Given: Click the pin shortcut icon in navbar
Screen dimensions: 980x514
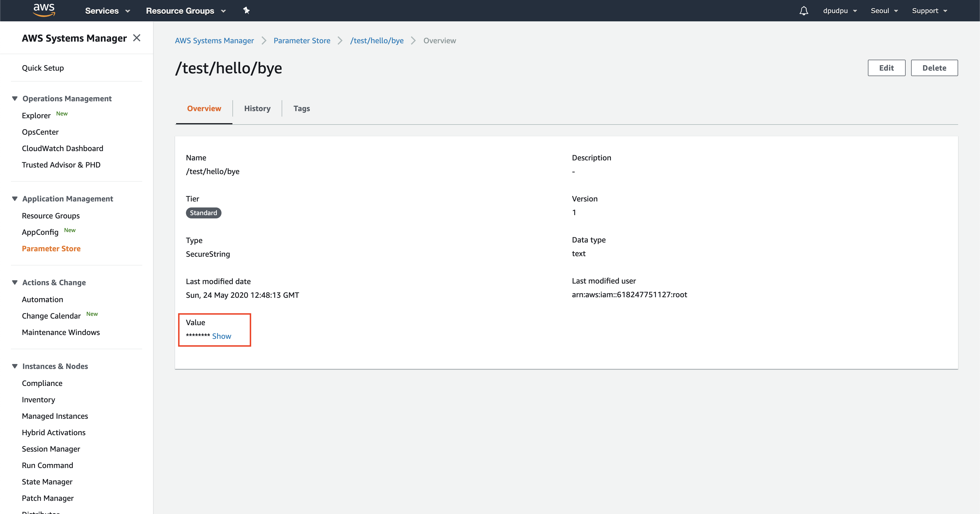Looking at the screenshot, I should pos(246,11).
